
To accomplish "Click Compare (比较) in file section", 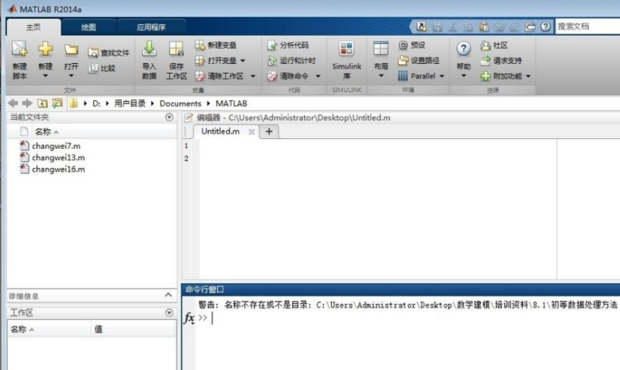I will coord(102,68).
